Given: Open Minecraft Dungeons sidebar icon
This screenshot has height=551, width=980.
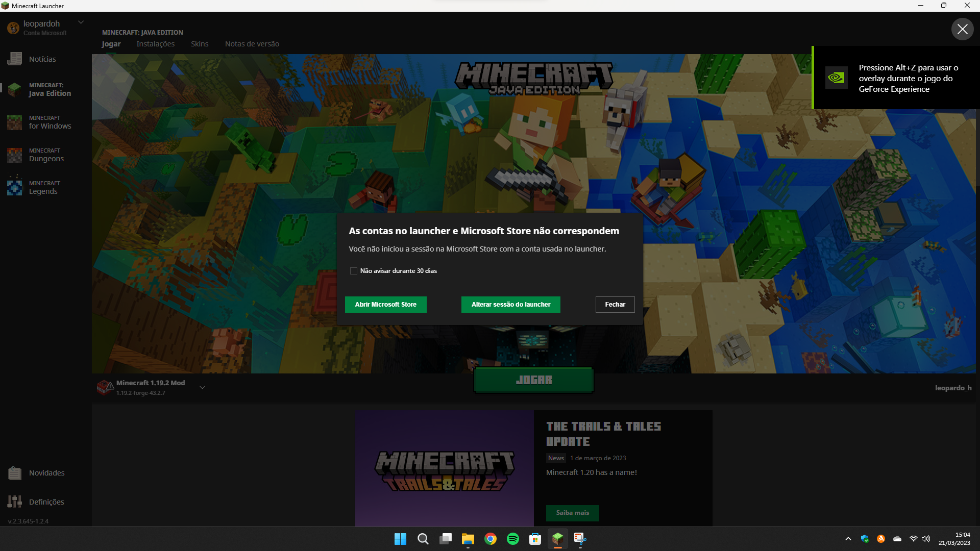Looking at the screenshot, I should (15, 155).
